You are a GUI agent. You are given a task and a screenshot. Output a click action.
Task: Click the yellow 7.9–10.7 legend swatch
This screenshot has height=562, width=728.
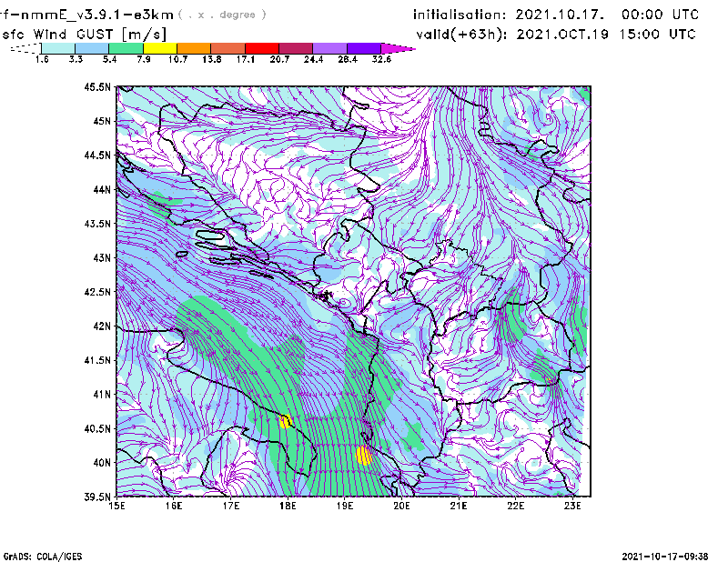pos(160,48)
